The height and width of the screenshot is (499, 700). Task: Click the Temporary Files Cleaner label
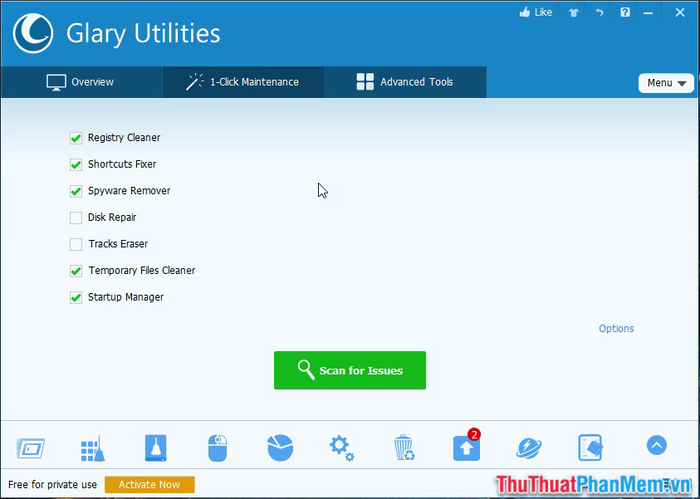click(142, 270)
